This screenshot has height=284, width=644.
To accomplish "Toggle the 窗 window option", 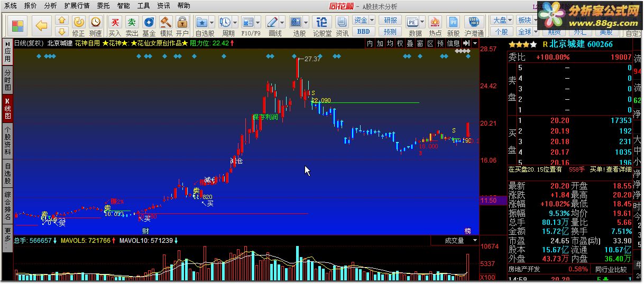I will pos(420,43).
